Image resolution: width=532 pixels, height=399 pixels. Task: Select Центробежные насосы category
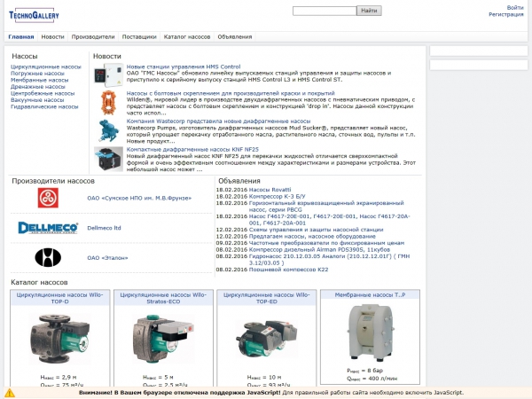coord(43,93)
